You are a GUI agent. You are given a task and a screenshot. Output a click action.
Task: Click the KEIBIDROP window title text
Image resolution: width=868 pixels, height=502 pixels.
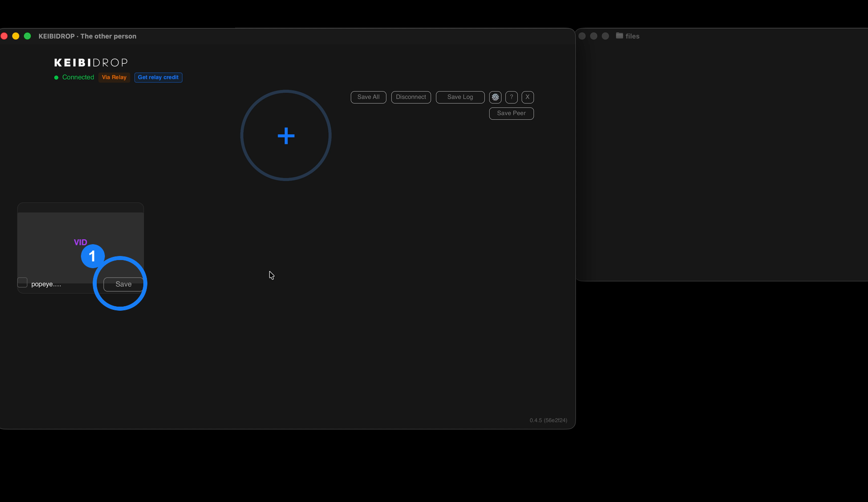(x=87, y=36)
